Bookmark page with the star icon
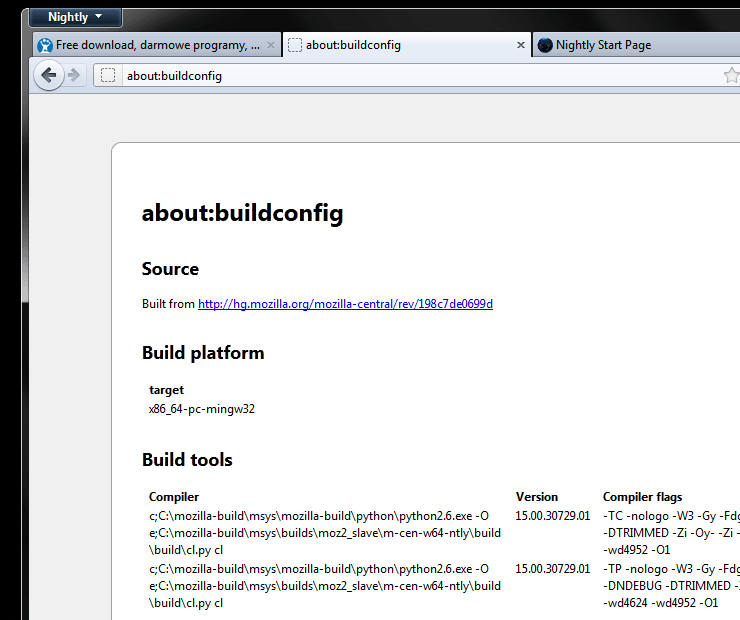 [x=731, y=75]
